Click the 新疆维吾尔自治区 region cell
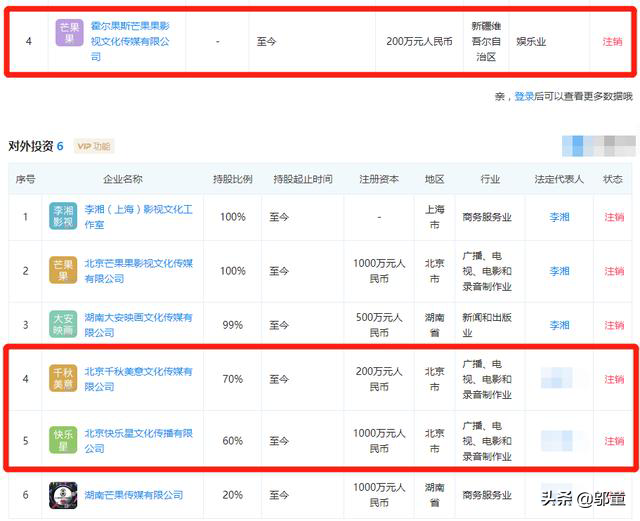Screen dimensions: 640x521 (486, 41)
